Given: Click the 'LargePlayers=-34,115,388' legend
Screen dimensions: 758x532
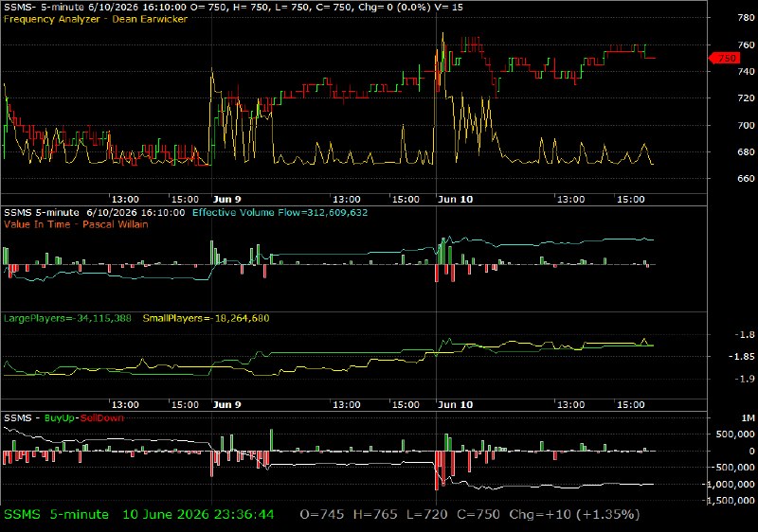Looking at the screenshot, I should [67, 319].
